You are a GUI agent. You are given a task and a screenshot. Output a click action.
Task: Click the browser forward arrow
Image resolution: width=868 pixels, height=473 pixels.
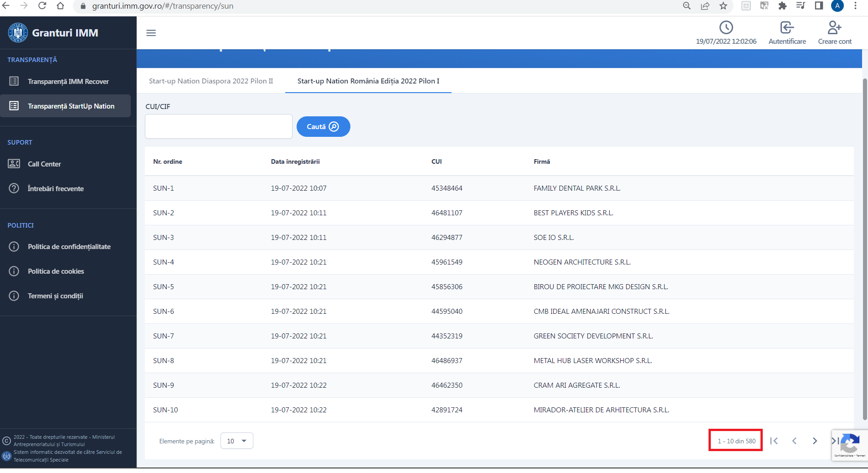click(x=24, y=6)
